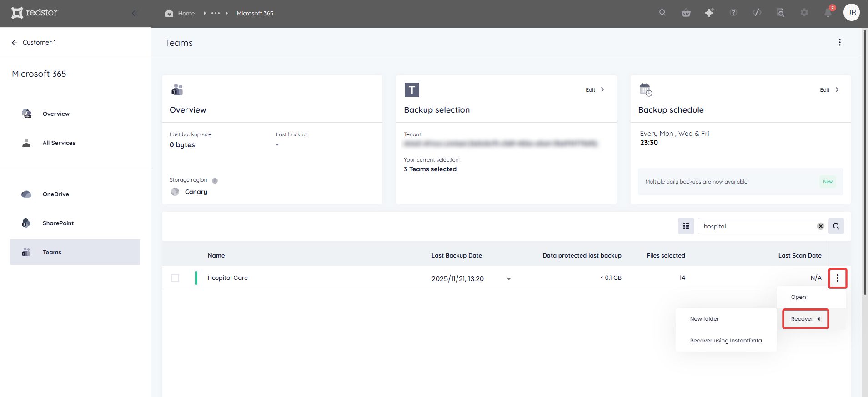Click the Home icon in breadcrumb

coord(169,13)
